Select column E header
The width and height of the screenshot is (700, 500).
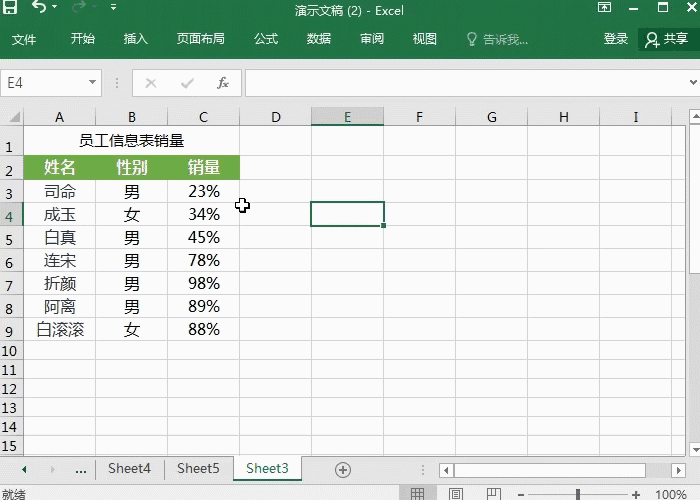(x=347, y=117)
